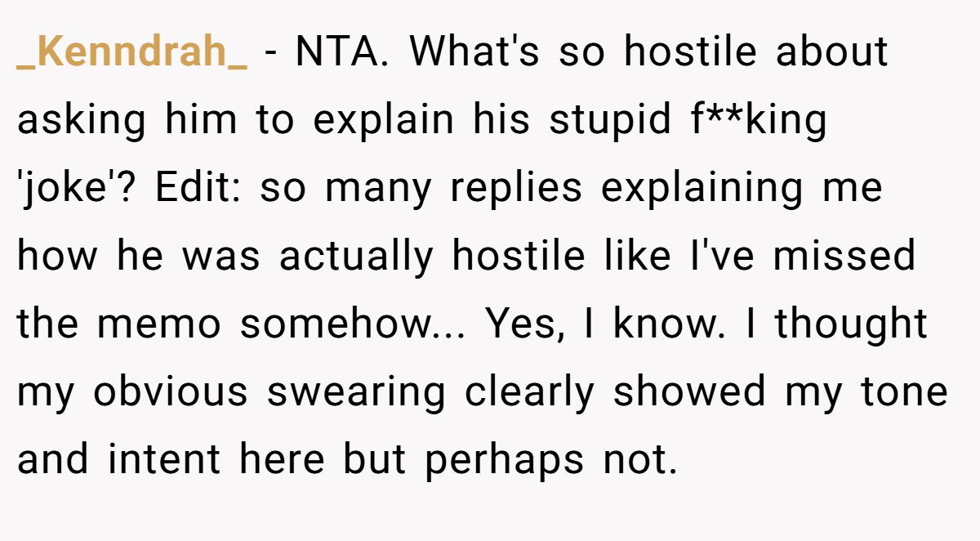Click the word "Yes," in the comment
This screenshot has width=980, height=541.
pos(523,324)
